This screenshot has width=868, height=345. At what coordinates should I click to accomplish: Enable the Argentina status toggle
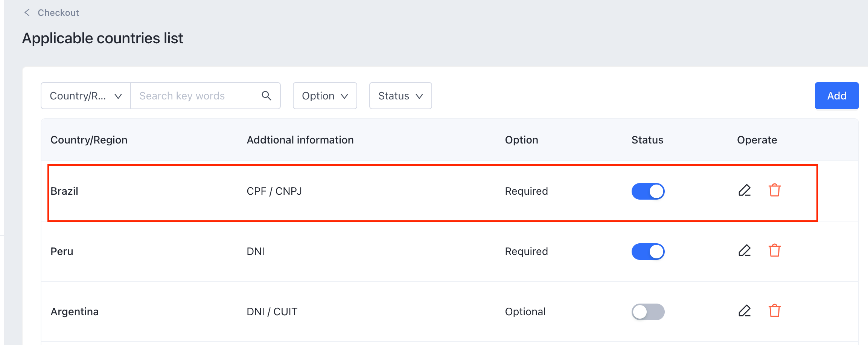pyautogui.click(x=648, y=312)
